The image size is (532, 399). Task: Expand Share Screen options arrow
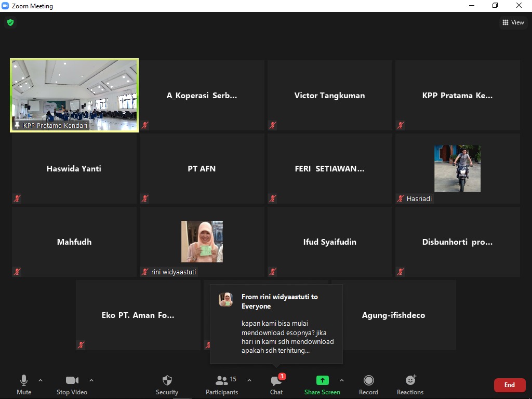(x=341, y=380)
